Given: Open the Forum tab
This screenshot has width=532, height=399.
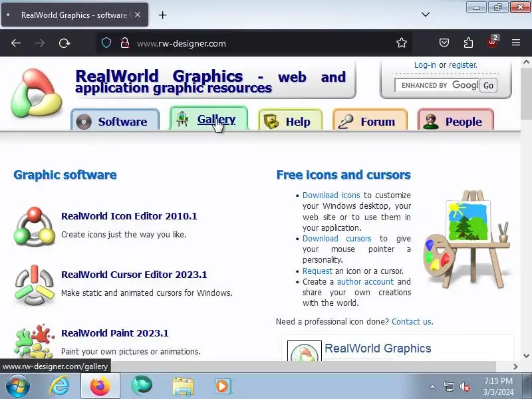Looking at the screenshot, I should click(370, 121).
